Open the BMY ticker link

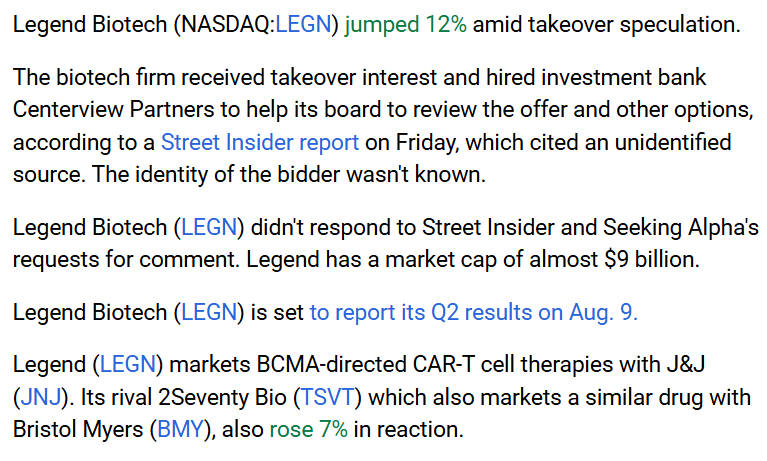click(180, 430)
